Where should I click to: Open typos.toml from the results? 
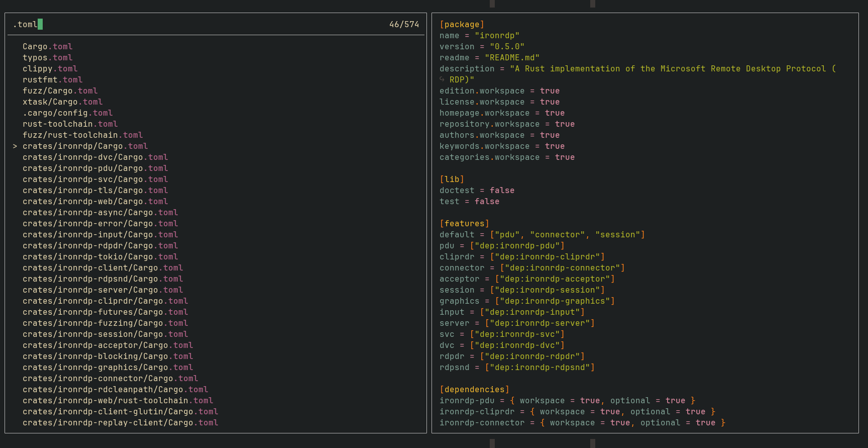47,58
